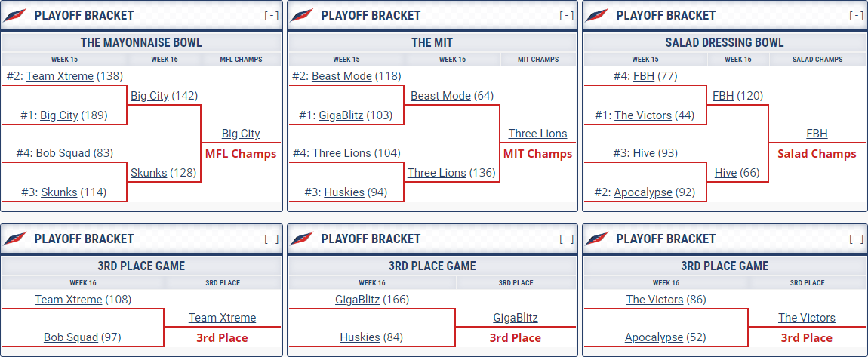Collapse The MIT playoff bracket panel

566,15
